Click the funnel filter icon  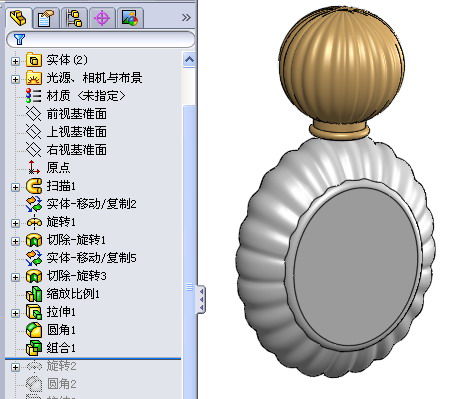click(19, 39)
